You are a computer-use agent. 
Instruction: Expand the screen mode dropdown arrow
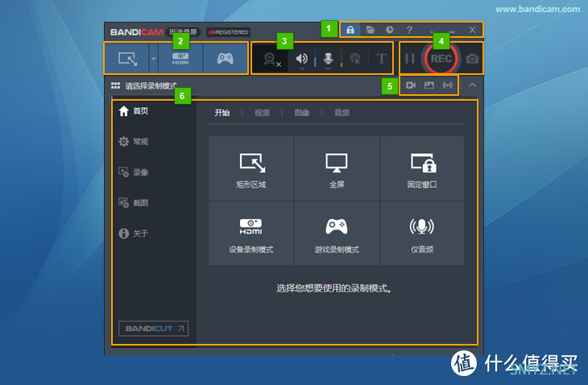click(x=153, y=59)
